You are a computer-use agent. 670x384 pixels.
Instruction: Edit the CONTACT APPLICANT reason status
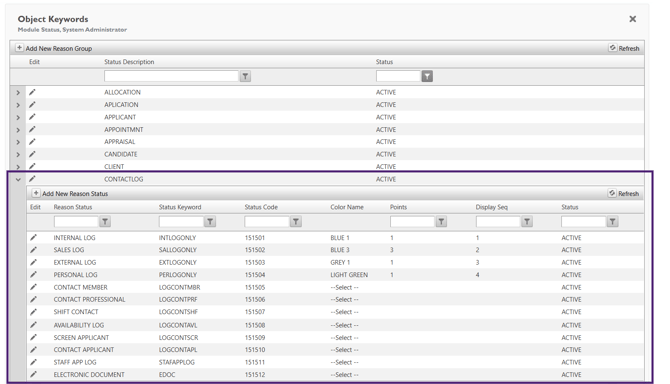coord(33,350)
